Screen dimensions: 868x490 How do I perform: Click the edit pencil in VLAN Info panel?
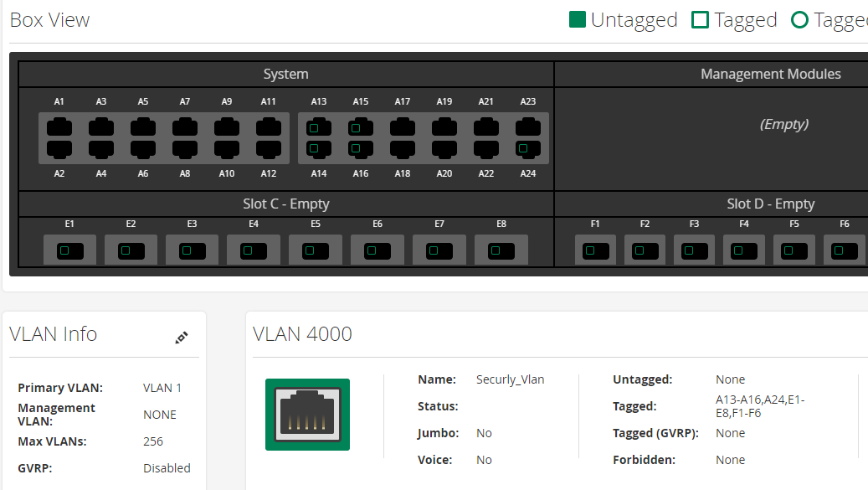[181, 338]
